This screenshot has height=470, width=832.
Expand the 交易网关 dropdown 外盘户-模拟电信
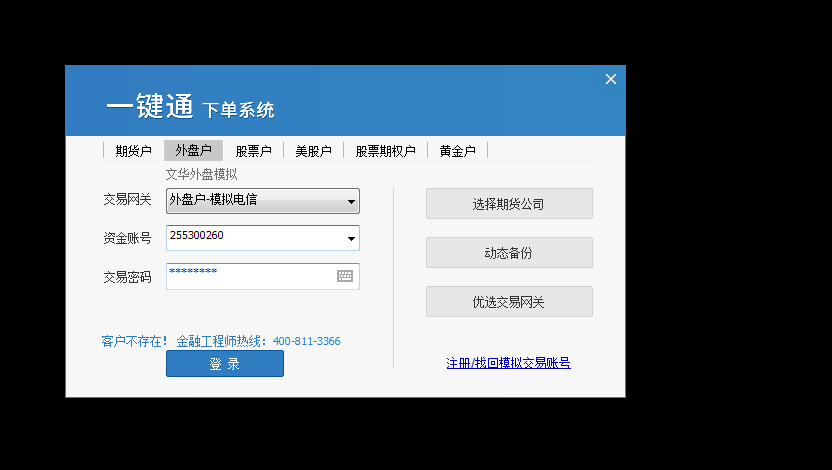263,201
